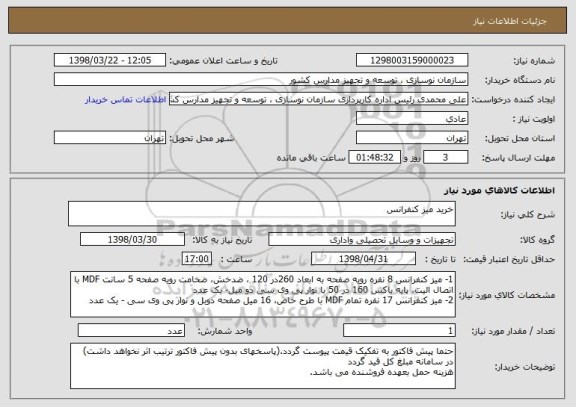
Task: Select the توضیحات خریدار text area
Action: [x=263, y=366]
